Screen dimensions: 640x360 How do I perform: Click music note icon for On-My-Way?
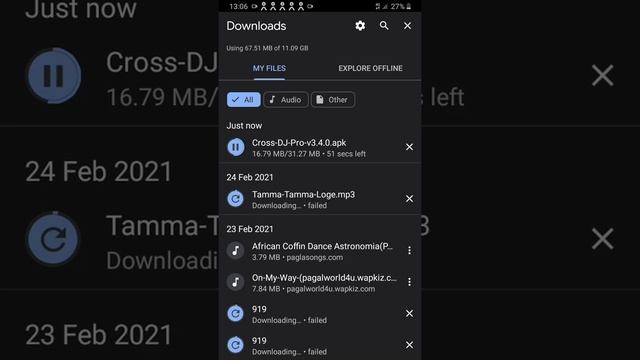[x=236, y=282]
